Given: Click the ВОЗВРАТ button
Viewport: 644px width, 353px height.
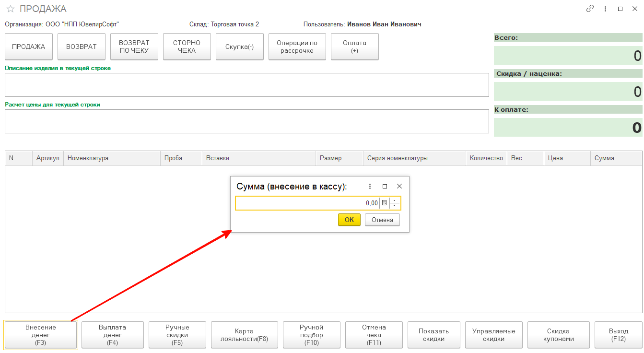Looking at the screenshot, I should (x=81, y=47).
